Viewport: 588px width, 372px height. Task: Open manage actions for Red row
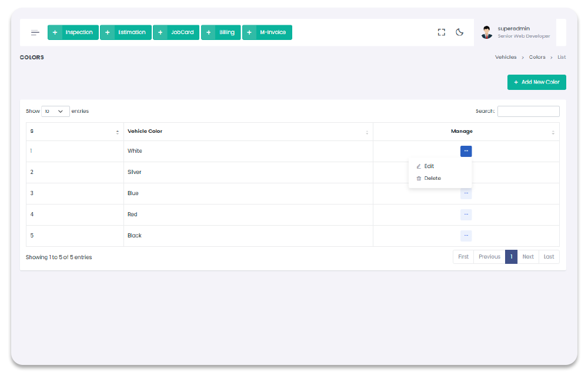(x=466, y=215)
